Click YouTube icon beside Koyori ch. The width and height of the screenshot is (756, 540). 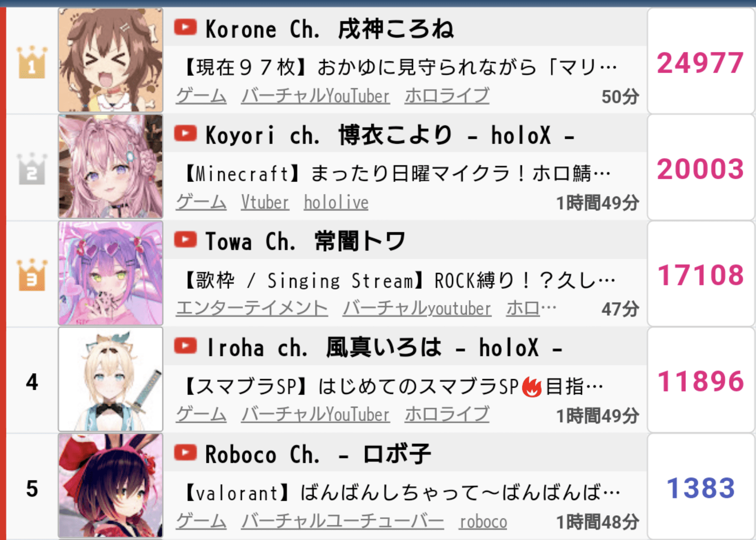point(185,134)
